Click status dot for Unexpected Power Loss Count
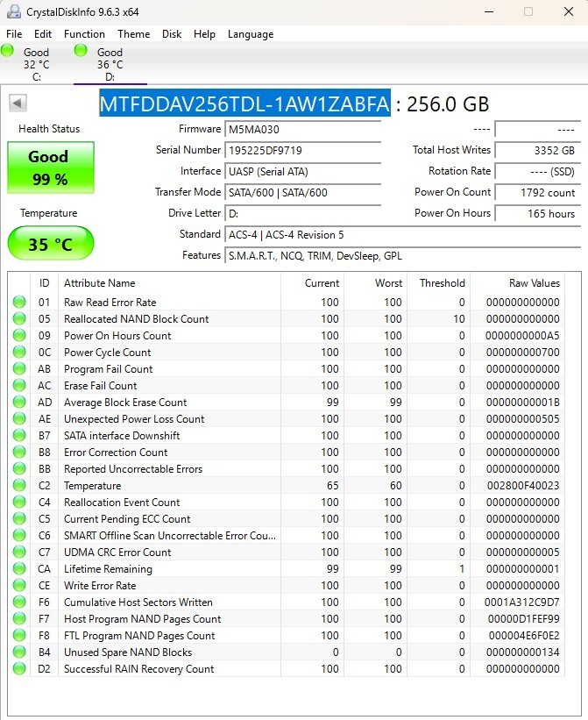 [x=19, y=419]
